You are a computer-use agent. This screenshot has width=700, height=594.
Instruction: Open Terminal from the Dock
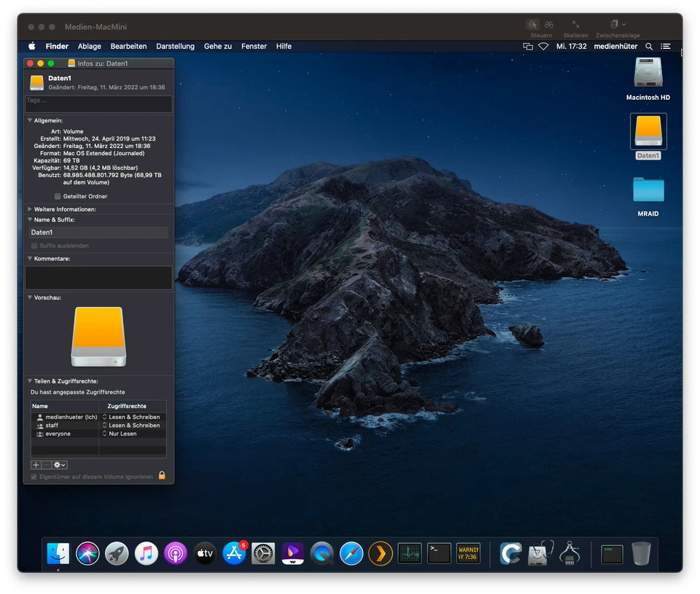pos(438,552)
